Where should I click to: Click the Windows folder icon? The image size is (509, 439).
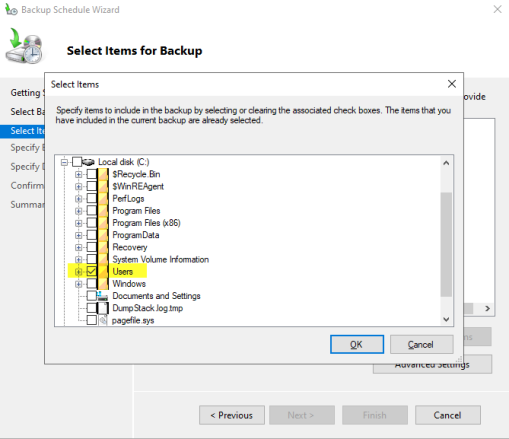coord(103,284)
